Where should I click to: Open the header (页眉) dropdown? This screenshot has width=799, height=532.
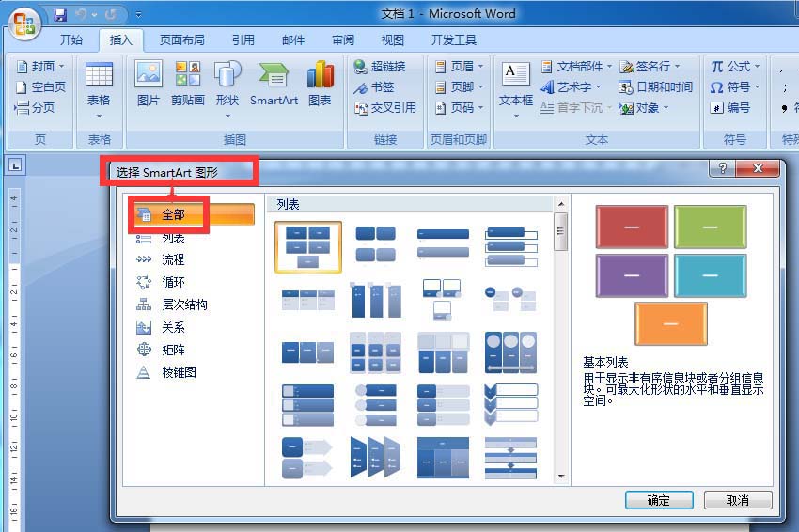[459, 66]
